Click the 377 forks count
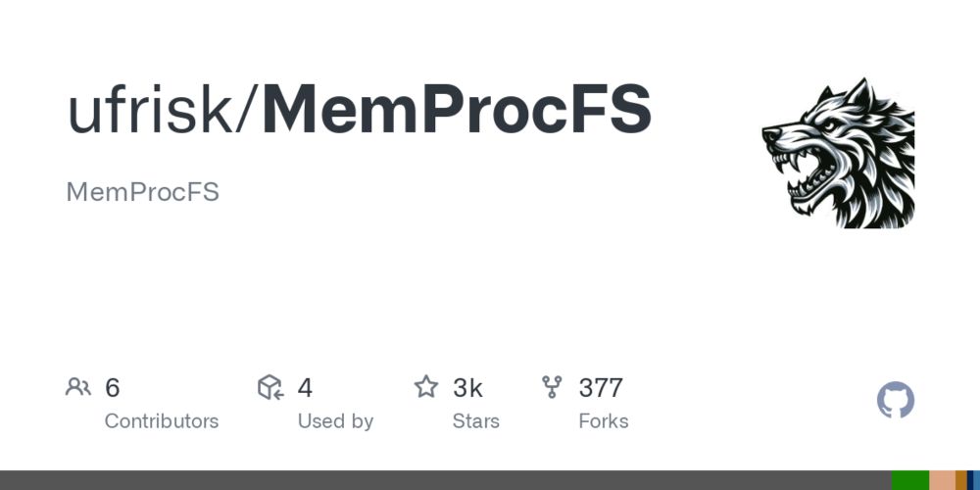This screenshot has width=980, height=490. 601,387
